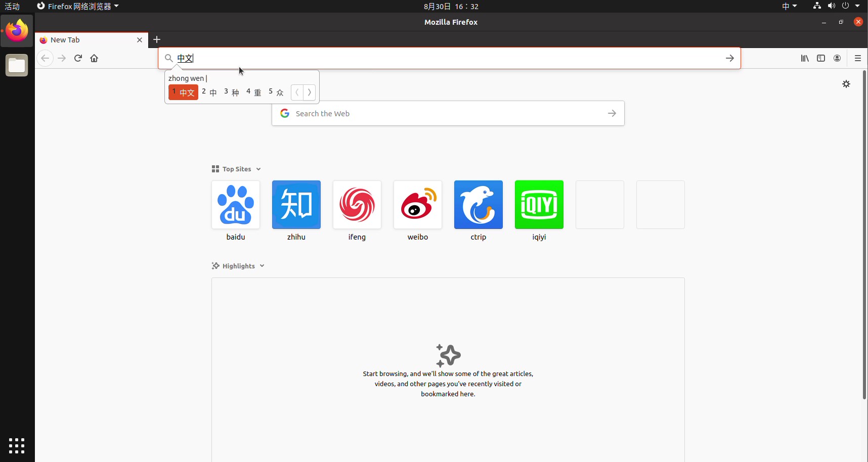Viewport: 868px width, 462px height.
Task: Restore the Mozilla Firefox window size
Action: click(x=841, y=22)
